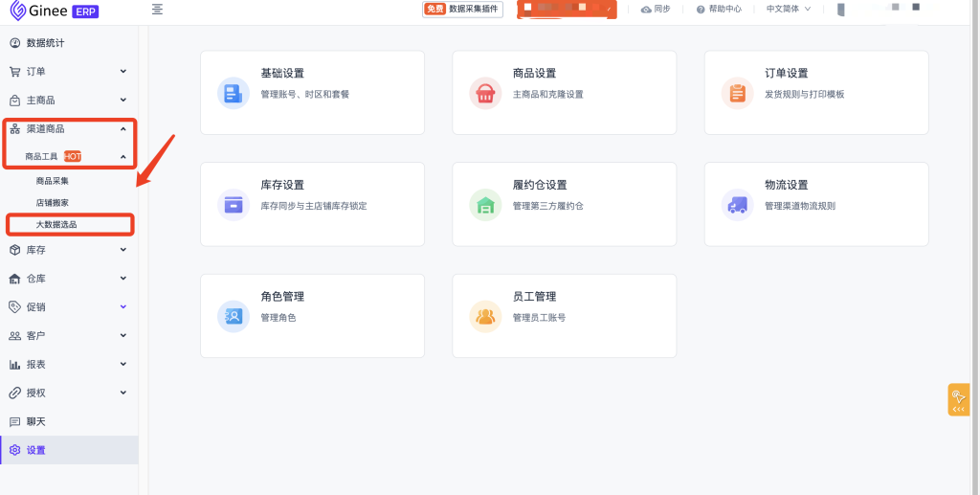Screen dimensions: 980x495
Task: Click the 员工管理 people icon
Action: [485, 316]
